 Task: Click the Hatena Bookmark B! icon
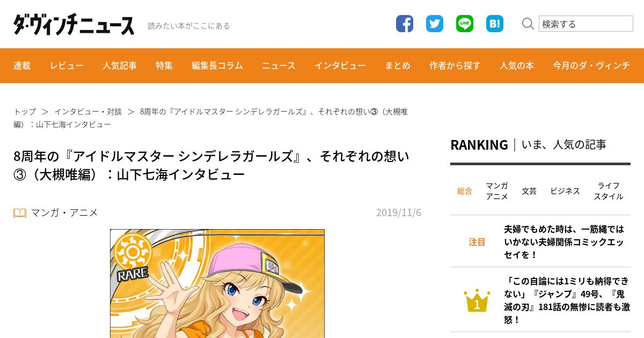coord(495,24)
